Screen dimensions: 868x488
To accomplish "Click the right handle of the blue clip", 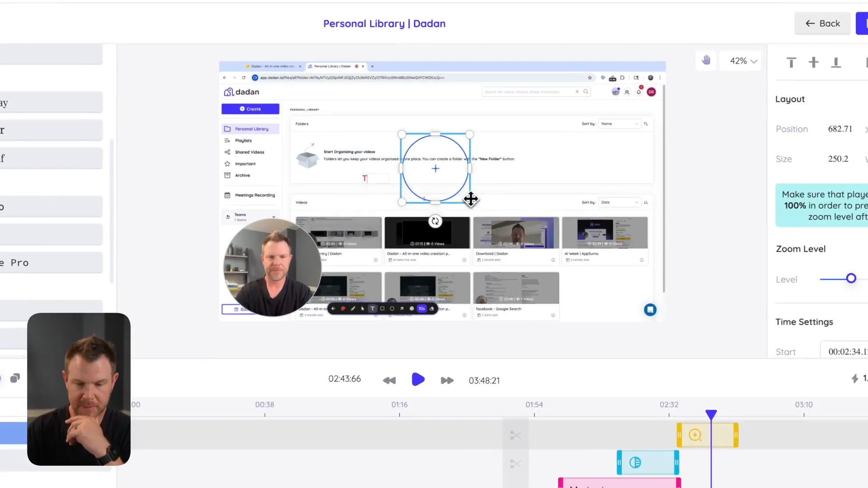I will [676, 462].
